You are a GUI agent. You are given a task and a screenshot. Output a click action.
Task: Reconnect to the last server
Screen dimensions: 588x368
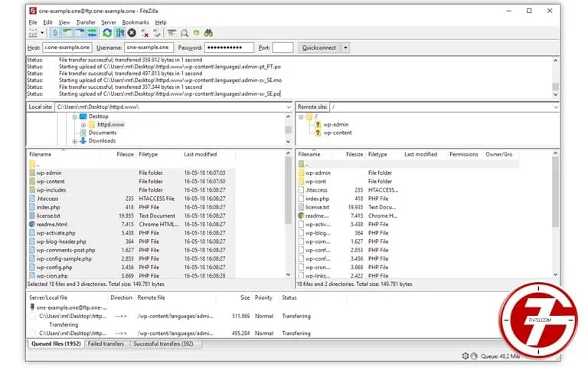pos(157,33)
